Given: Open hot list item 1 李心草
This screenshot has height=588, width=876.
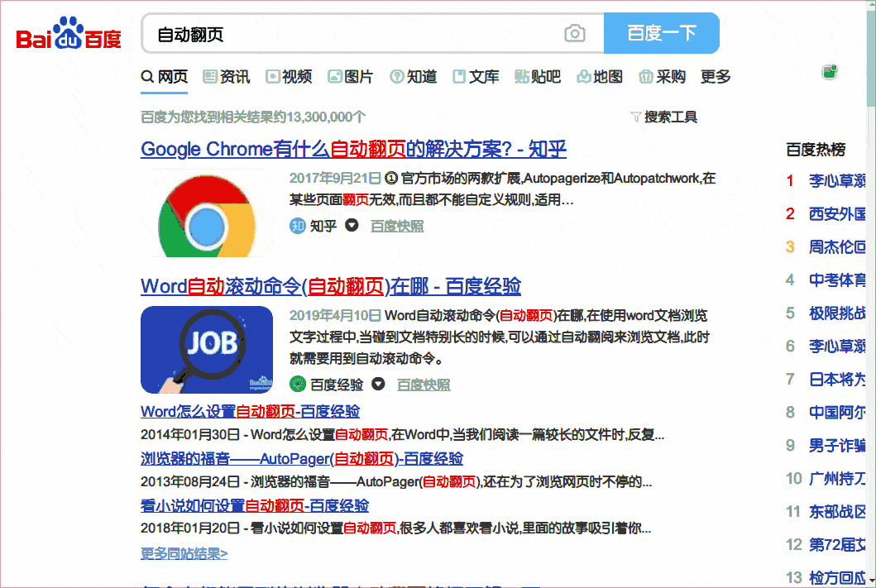Looking at the screenshot, I should [837, 181].
